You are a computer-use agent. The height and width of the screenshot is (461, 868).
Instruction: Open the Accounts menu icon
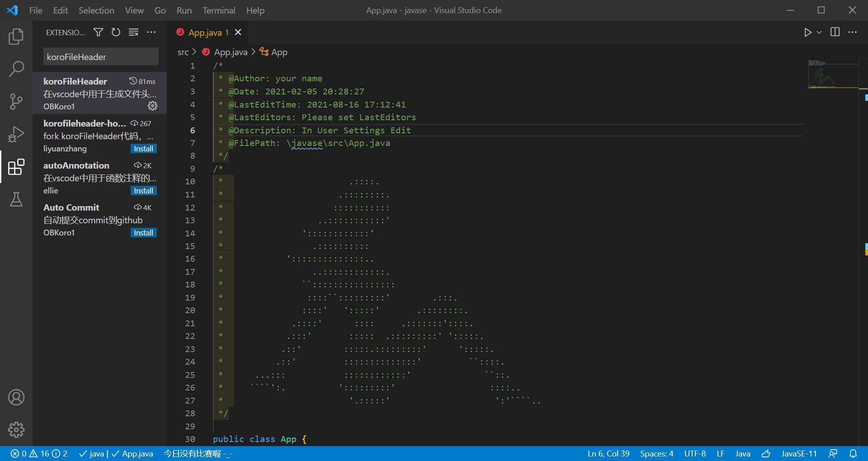coord(16,397)
